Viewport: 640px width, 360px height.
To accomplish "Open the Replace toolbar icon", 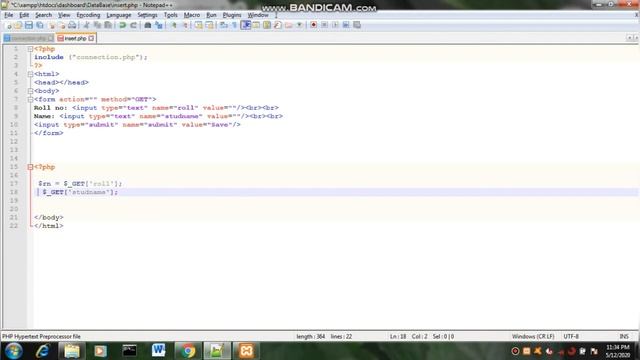I will [159, 25].
